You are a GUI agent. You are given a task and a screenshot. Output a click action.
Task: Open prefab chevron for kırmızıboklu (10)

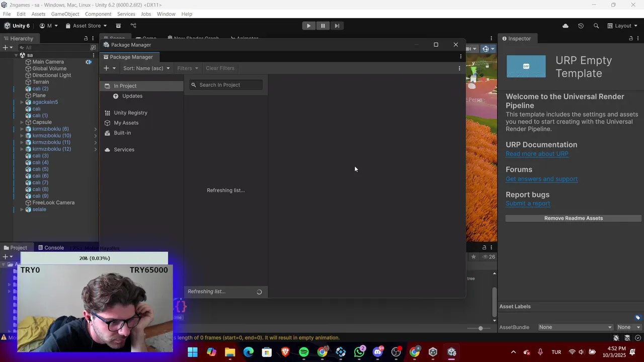(x=96, y=136)
